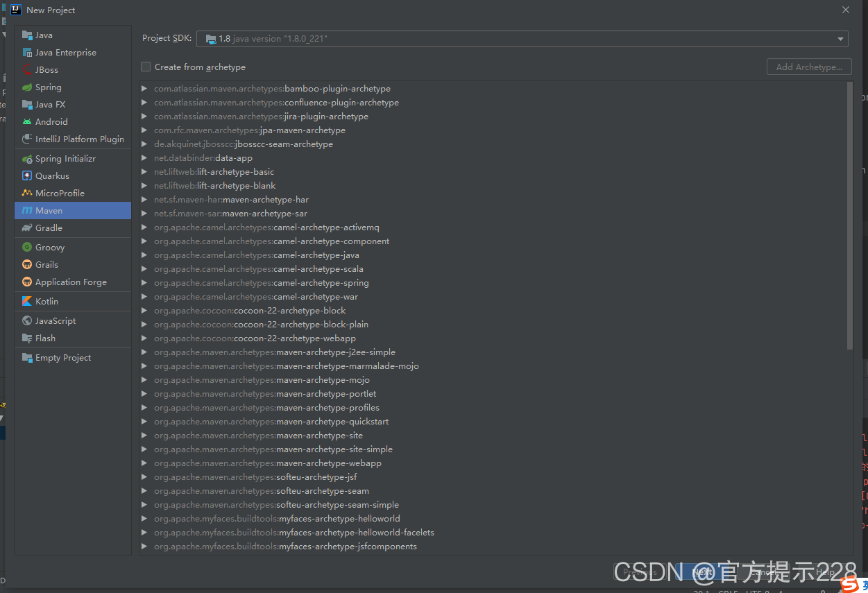This screenshot has width=868, height=593.
Task: Expand cocoon-22-archetype-webapp node
Action: click(144, 338)
